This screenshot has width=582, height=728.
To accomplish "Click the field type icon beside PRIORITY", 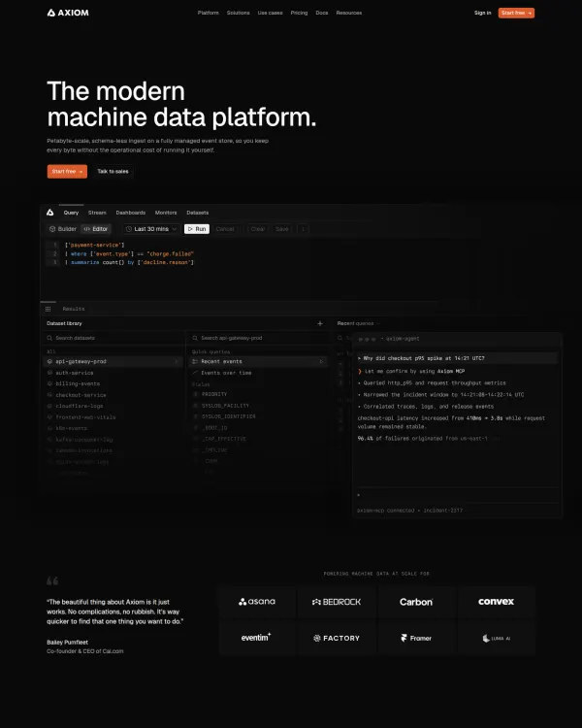I will (x=195, y=394).
